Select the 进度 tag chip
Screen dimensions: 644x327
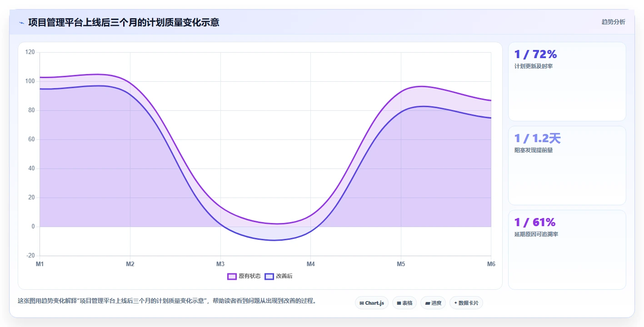pos(433,303)
